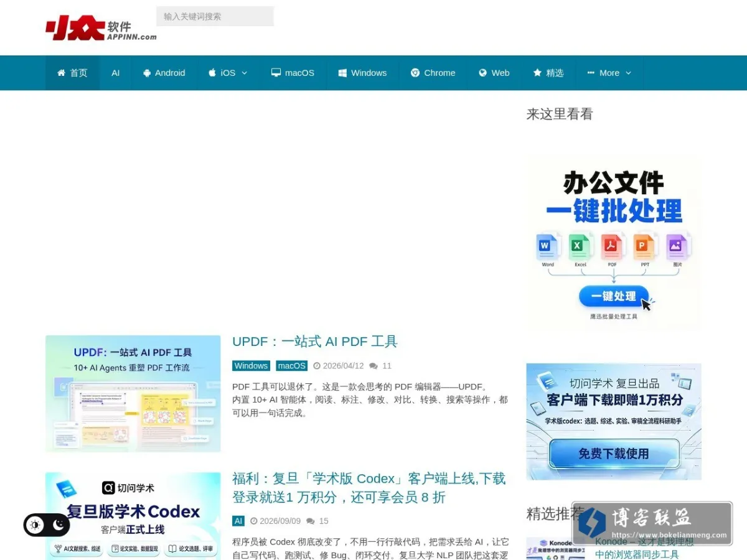Click the monitor icon beside macOS
Screen dimensions: 747x560
pyautogui.click(x=276, y=73)
